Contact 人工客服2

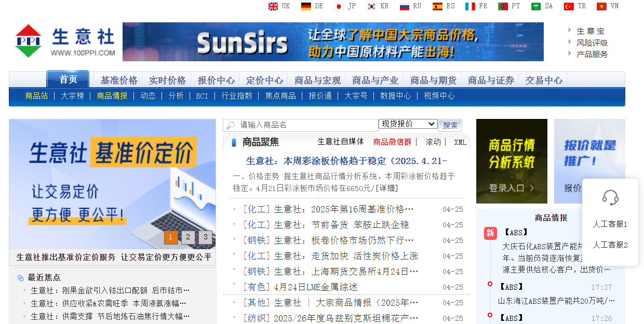tap(610, 245)
